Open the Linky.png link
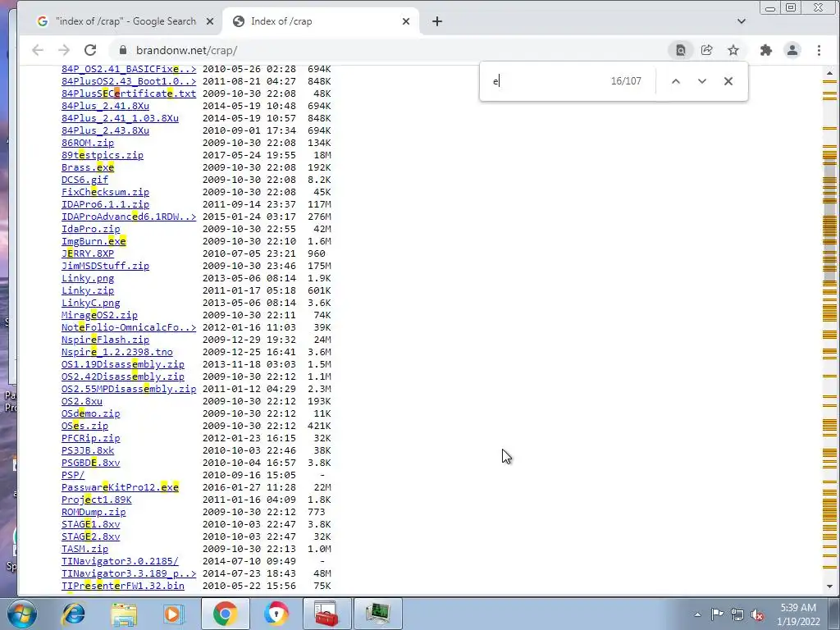Screen dimensions: 840x630 pyautogui.click(x=88, y=278)
